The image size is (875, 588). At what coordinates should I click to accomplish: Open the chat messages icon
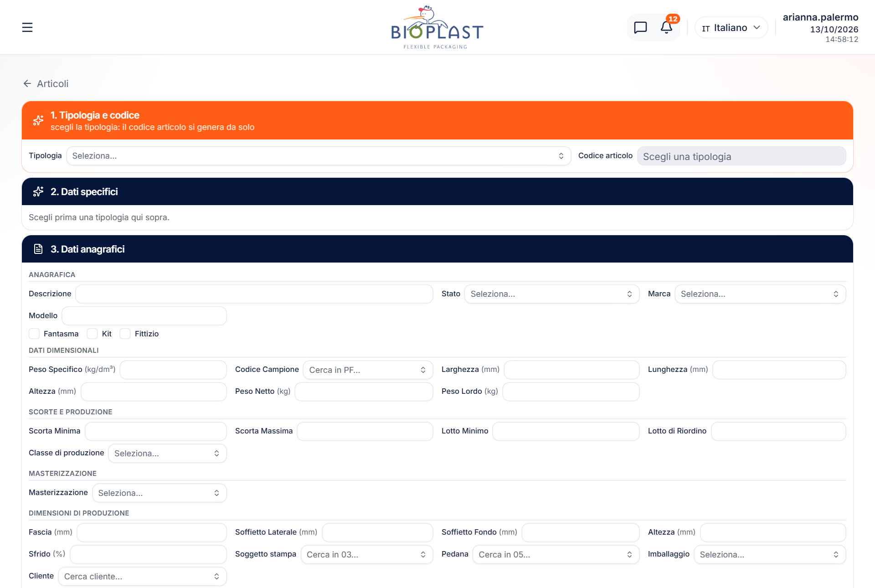click(640, 27)
